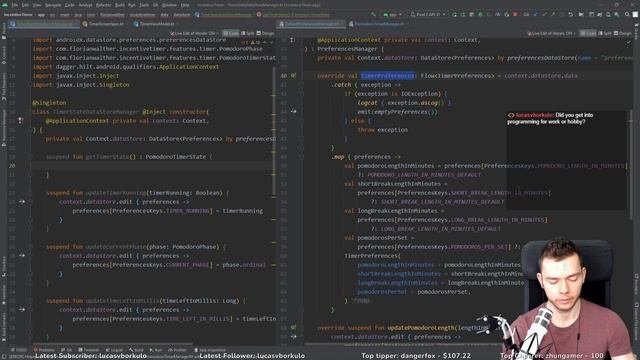Click the Git Commit checkmark icon
The height and width of the screenshot is (360, 640).
[544, 14]
